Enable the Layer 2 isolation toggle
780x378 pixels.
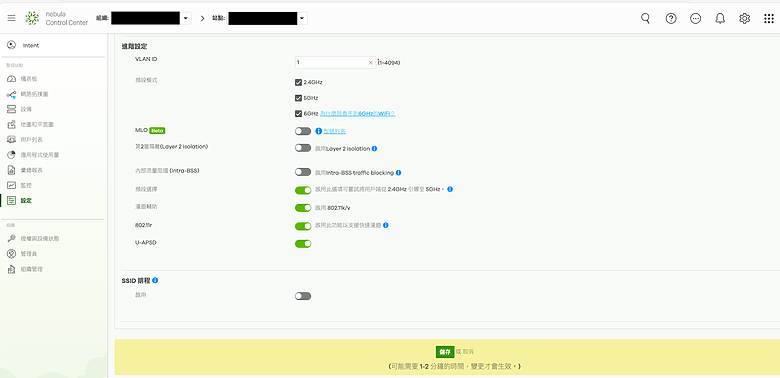(x=303, y=148)
